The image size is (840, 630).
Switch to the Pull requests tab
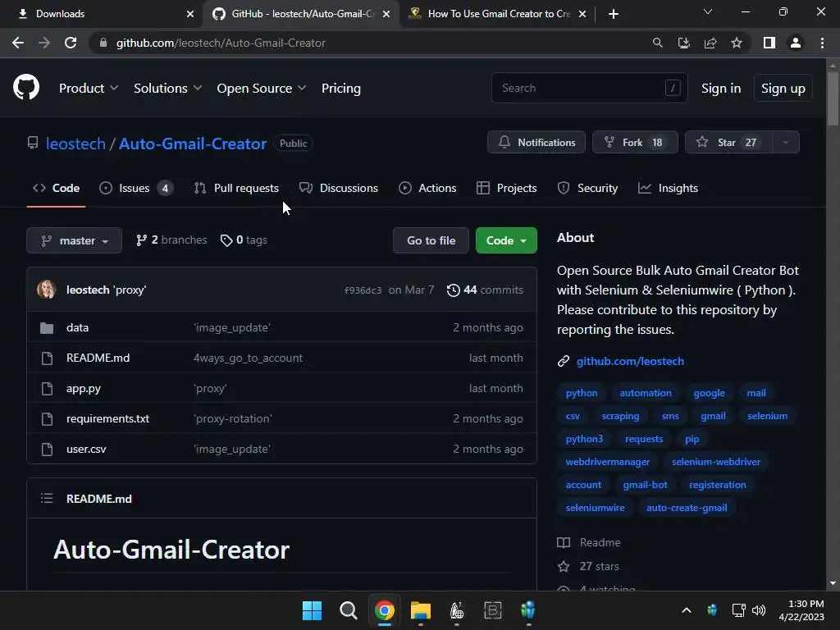pyautogui.click(x=236, y=188)
